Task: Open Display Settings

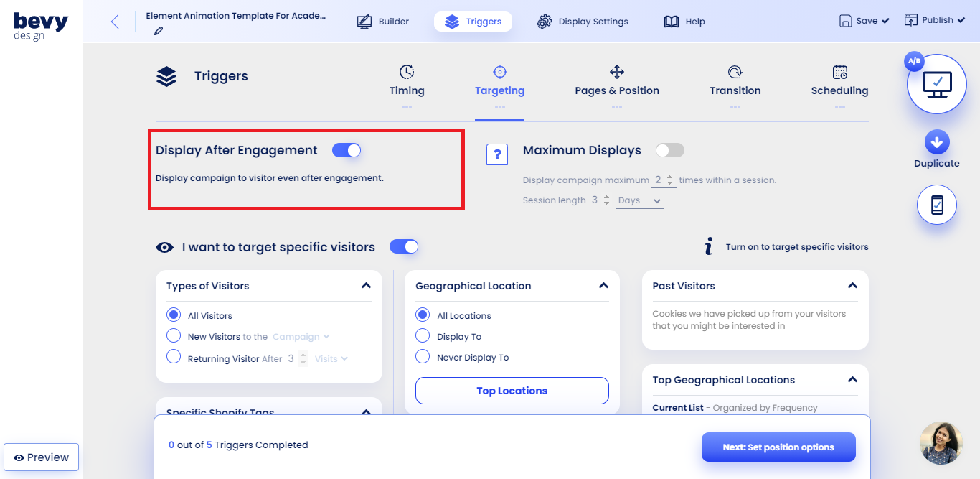Action: point(583,21)
